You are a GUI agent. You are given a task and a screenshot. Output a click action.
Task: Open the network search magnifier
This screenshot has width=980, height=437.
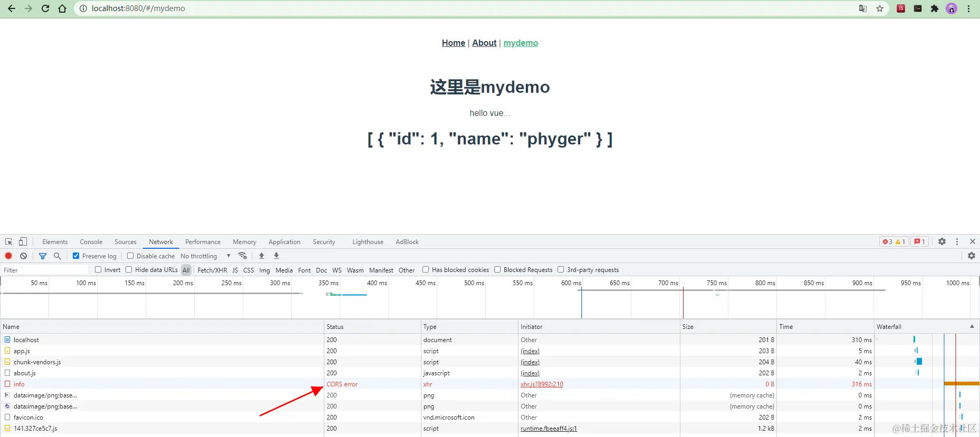pos(57,256)
